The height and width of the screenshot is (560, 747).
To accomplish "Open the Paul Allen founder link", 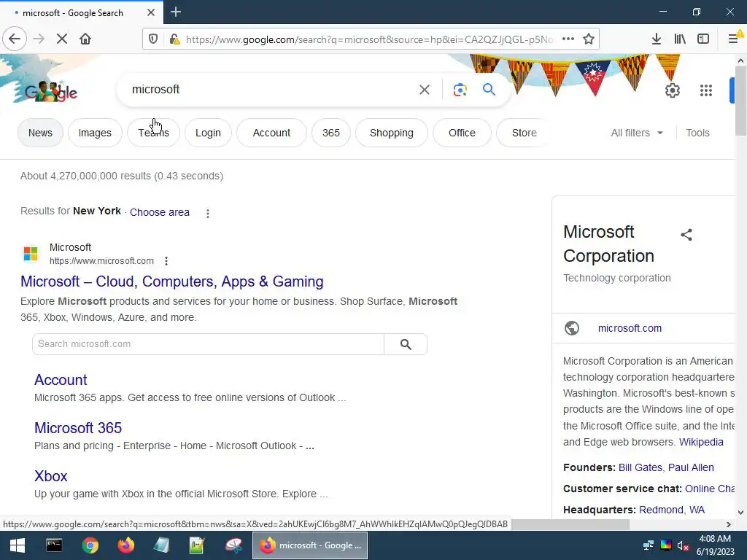I will [691, 467].
